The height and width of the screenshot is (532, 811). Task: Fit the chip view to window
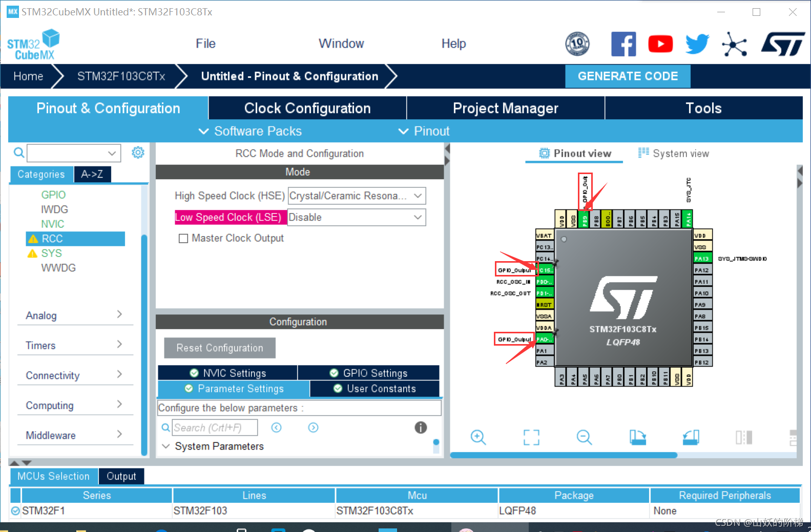pos(531,437)
